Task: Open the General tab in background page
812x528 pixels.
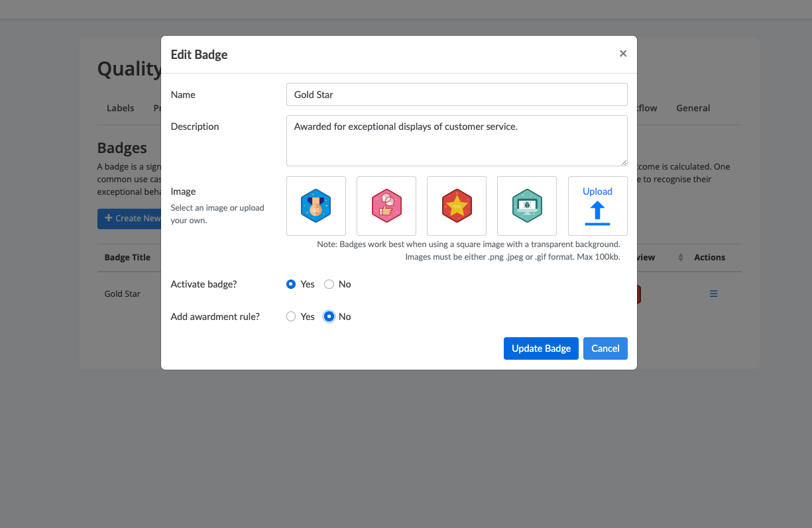Action: tap(693, 108)
